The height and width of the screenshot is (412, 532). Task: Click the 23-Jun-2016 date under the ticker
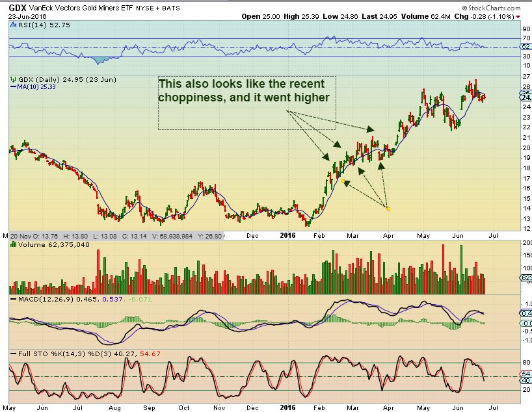[x=27, y=17]
